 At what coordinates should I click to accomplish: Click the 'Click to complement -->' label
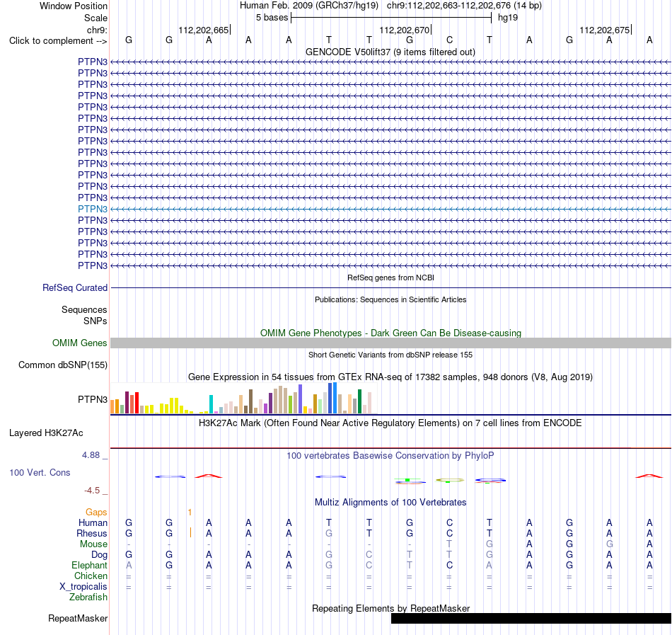(x=58, y=41)
